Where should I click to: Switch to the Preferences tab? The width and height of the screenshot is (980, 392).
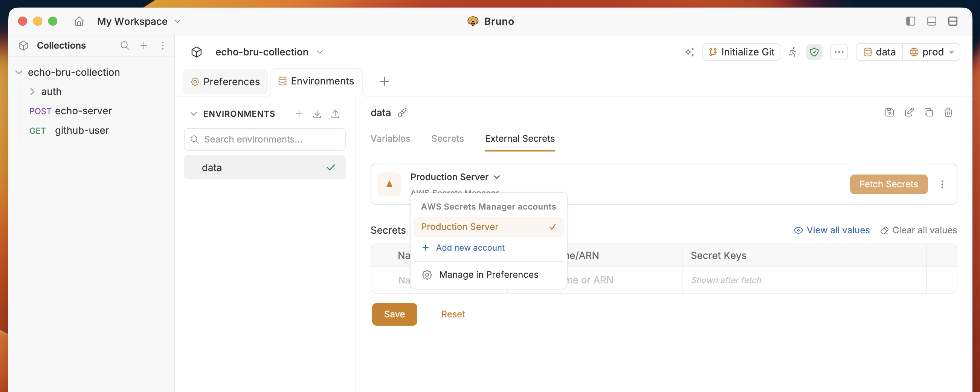pyautogui.click(x=225, y=82)
